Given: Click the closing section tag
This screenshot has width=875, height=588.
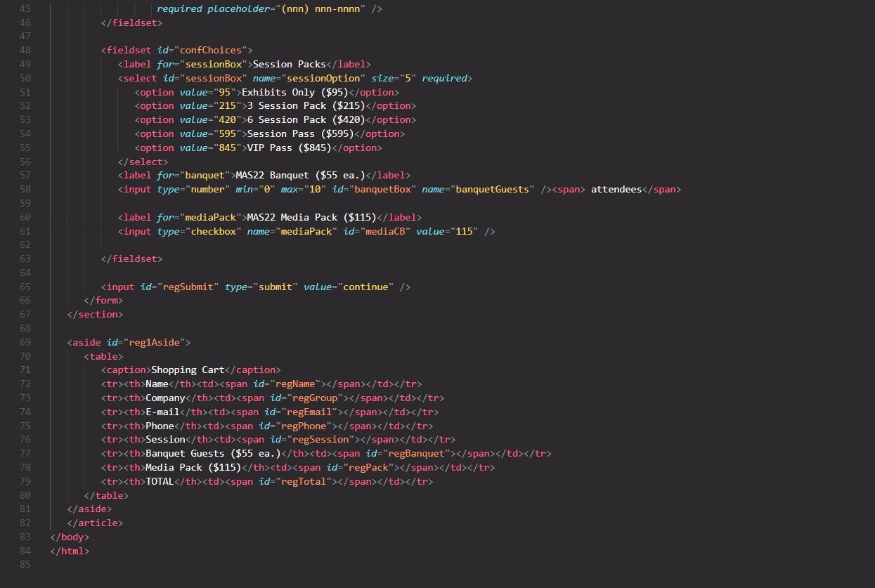Looking at the screenshot, I should pos(95,314).
